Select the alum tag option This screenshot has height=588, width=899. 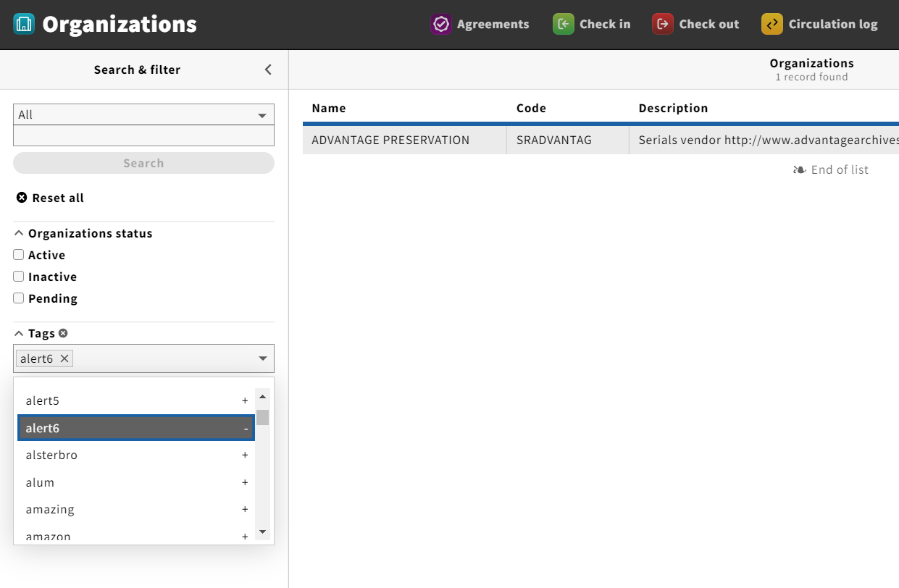pyautogui.click(x=136, y=482)
